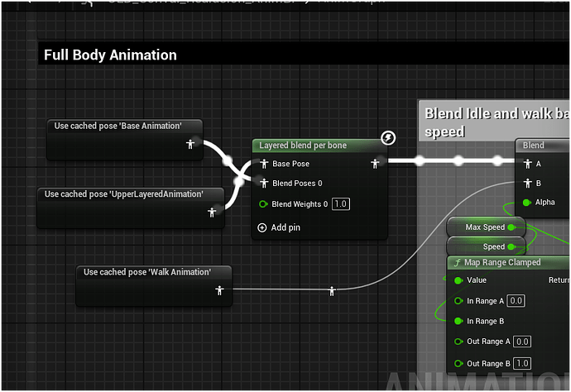
Task: Click the function icon on Map Range Clamped
Action: 458,262
